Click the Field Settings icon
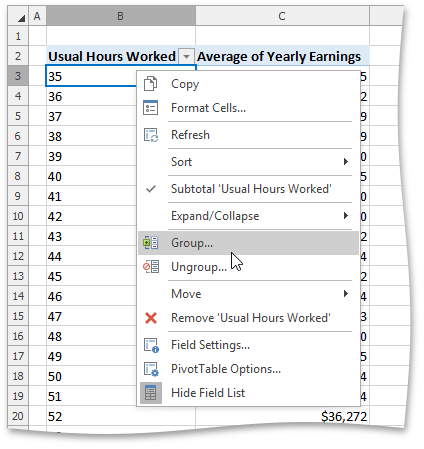 [151, 345]
